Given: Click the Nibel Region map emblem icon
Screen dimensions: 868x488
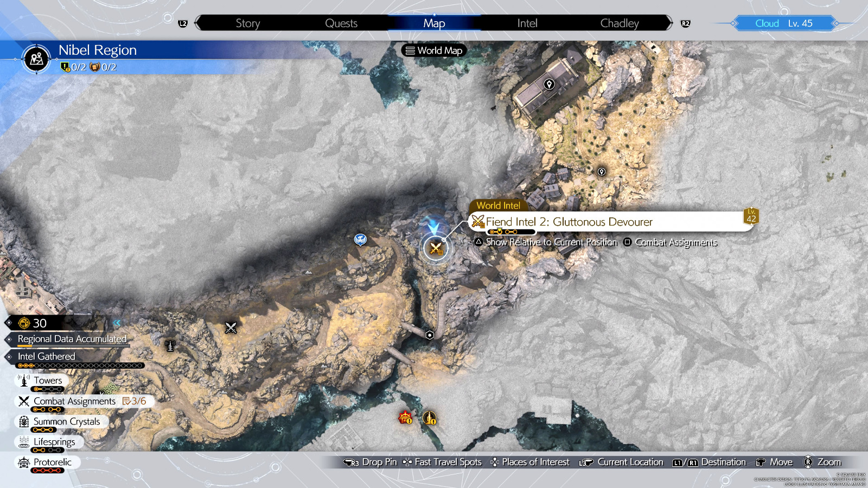Looking at the screenshot, I should click(36, 59).
